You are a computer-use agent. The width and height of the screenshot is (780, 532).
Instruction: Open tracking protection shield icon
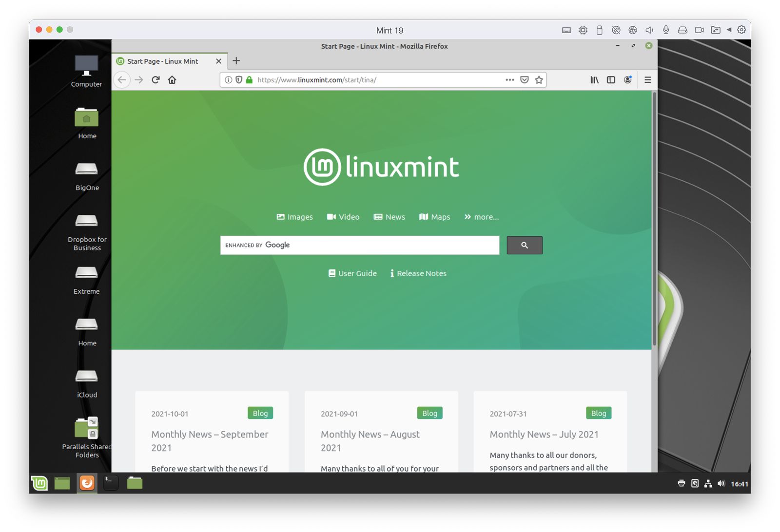239,80
